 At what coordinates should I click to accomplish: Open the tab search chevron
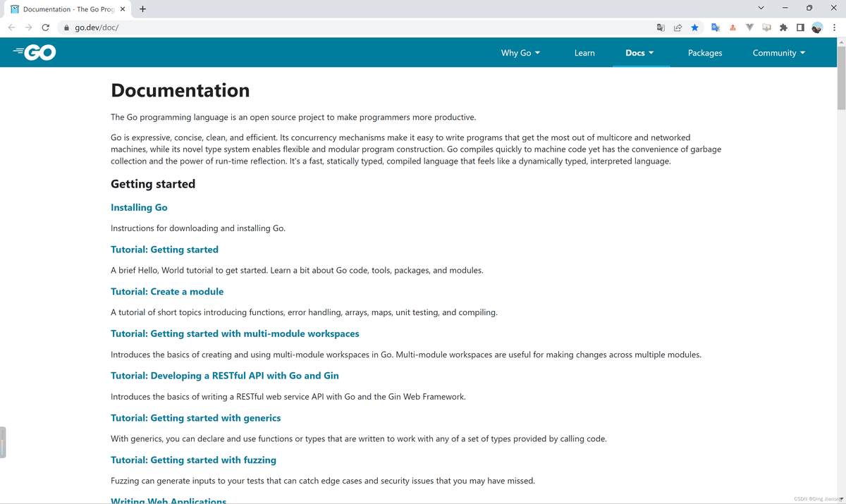point(761,8)
